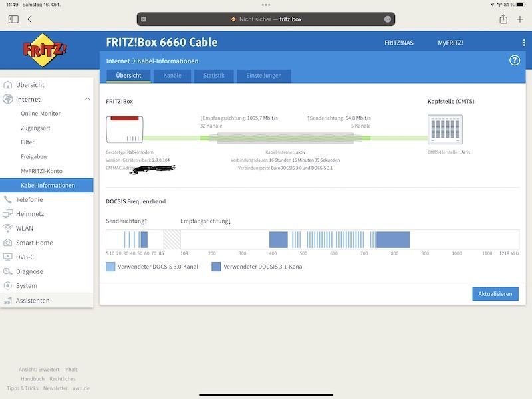Image resolution: width=532 pixels, height=399 pixels.
Task: Click the battery indicator in status bar
Action: (x=520, y=5)
